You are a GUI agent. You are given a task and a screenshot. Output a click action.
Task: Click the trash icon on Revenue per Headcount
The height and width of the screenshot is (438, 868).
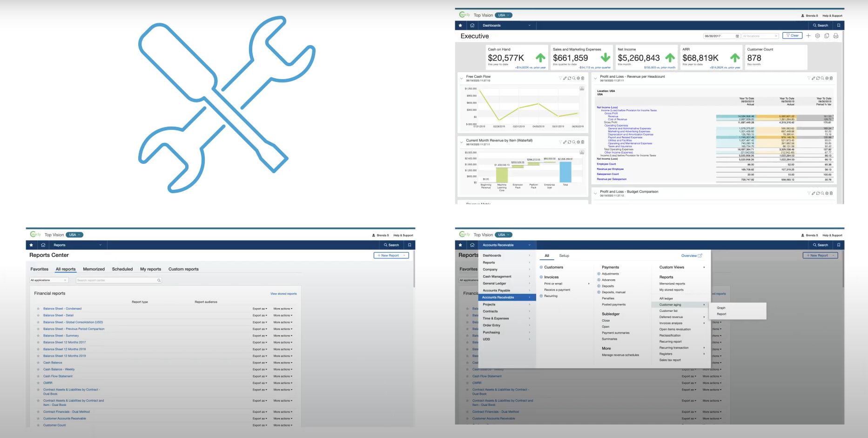[831, 78]
